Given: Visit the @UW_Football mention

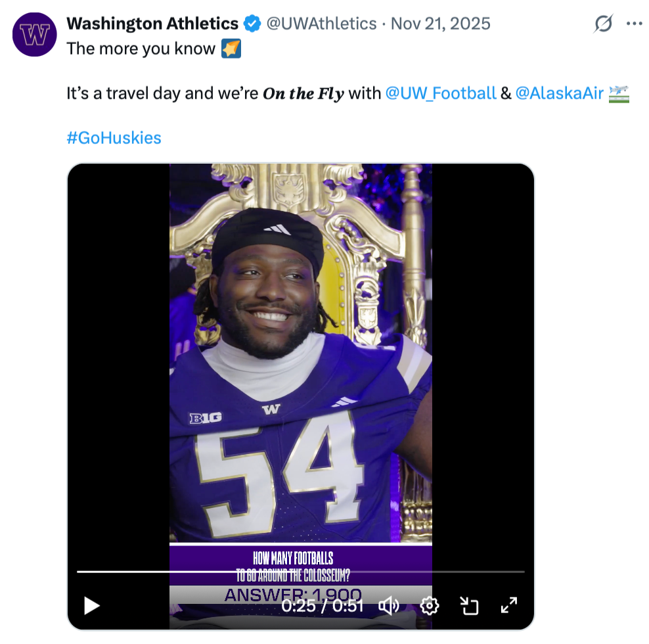Looking at the screenshot, I should coord(440,93).
